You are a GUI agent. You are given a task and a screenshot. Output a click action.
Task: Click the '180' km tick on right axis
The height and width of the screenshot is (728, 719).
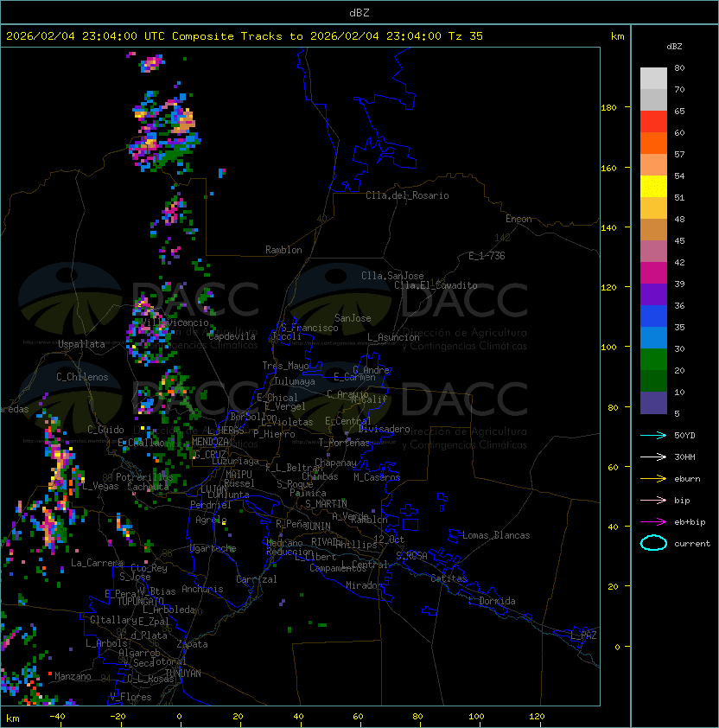(x=608, y=108)
